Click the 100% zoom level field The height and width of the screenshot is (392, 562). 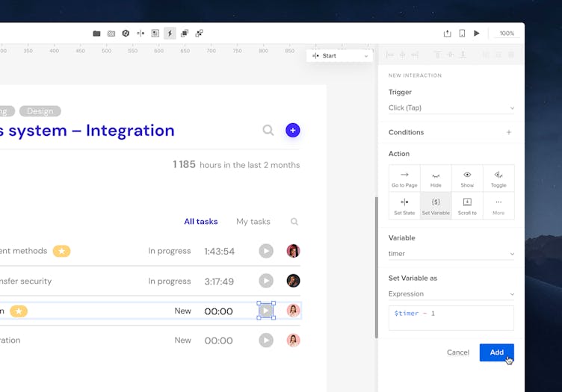point(507,34)
